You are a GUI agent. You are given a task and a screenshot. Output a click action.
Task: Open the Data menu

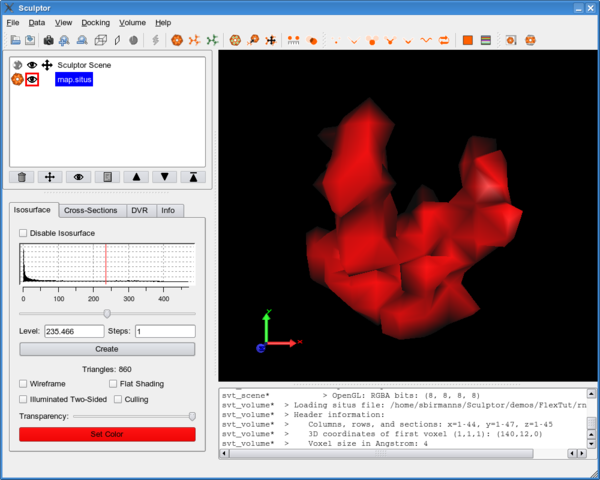coord(37,23)
